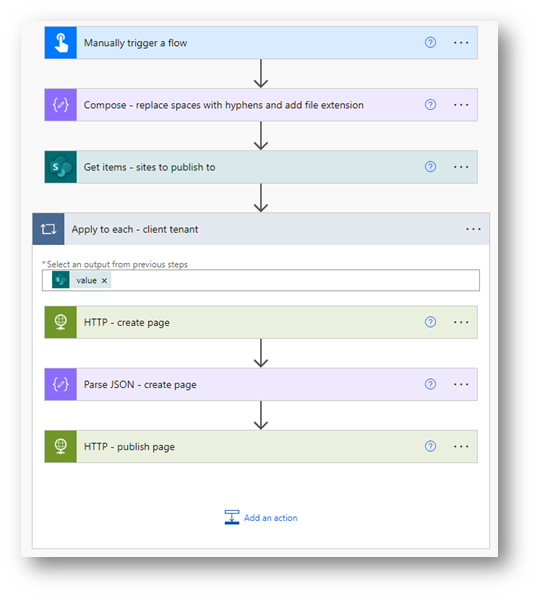This screenshot has width=540, height=599.
Task: Open help for Get items step
Action: point(430,167)
